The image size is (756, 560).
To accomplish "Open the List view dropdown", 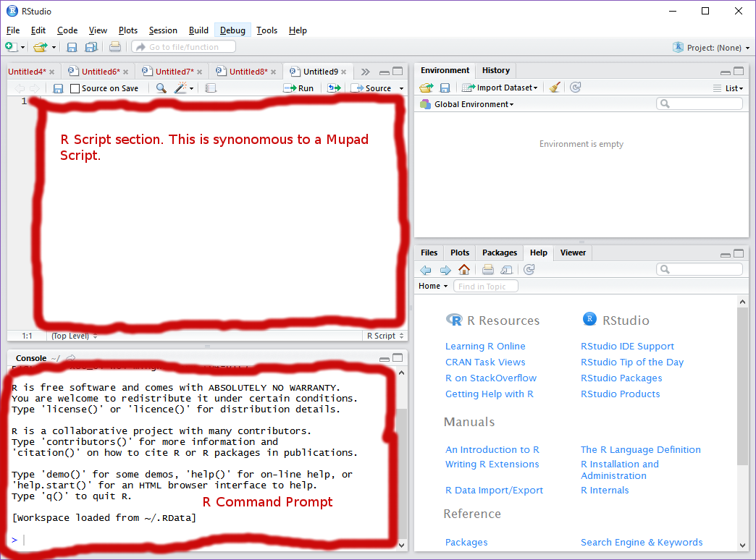I will (x=728, y=88).
